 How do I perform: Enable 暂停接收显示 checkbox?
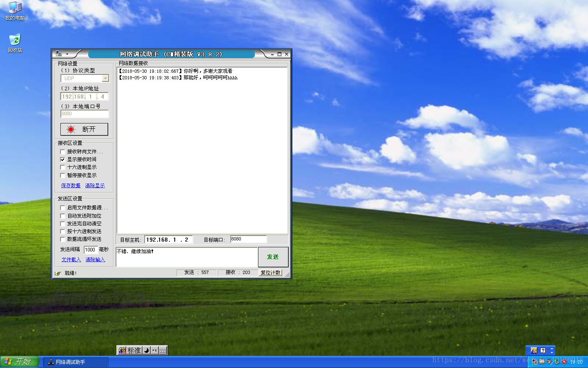(x=62, y=175)
